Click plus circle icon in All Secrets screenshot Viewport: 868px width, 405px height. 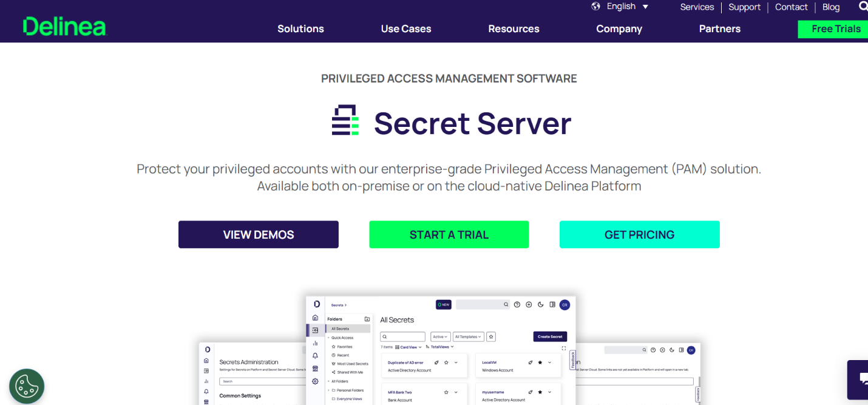click(x=529, y=305)
